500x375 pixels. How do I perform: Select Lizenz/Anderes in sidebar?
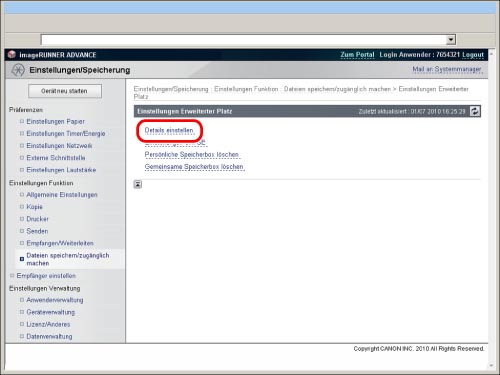tap(48, 324)
